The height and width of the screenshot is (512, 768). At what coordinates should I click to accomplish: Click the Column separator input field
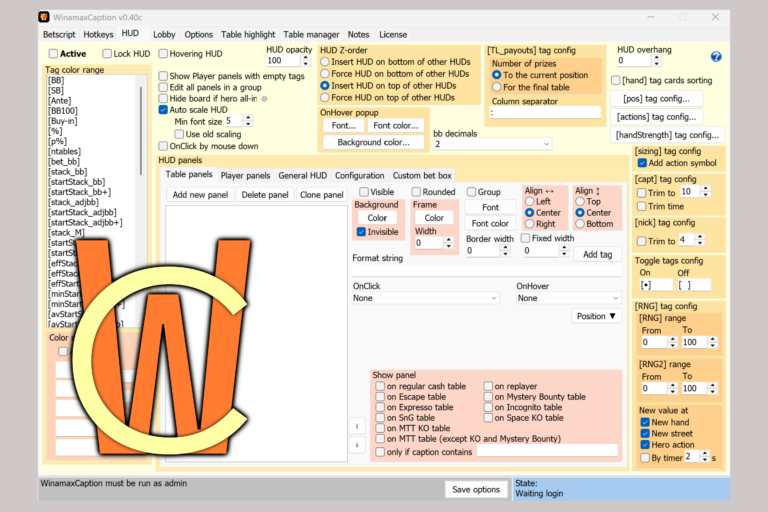545,112
